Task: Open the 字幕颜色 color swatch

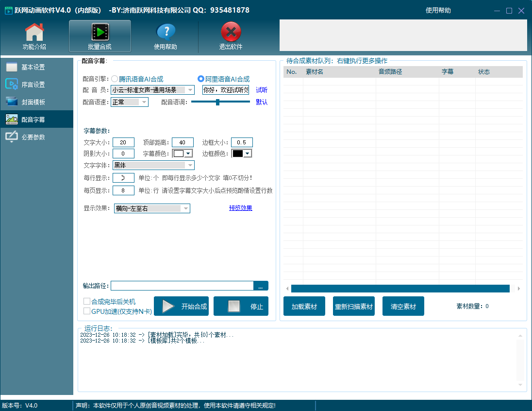Action: point(183,154)
